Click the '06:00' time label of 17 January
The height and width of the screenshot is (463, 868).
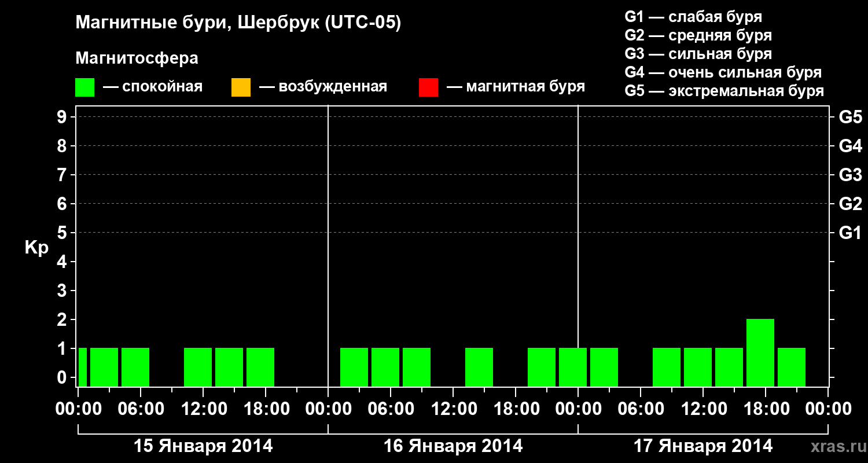(x=641, y=409)
